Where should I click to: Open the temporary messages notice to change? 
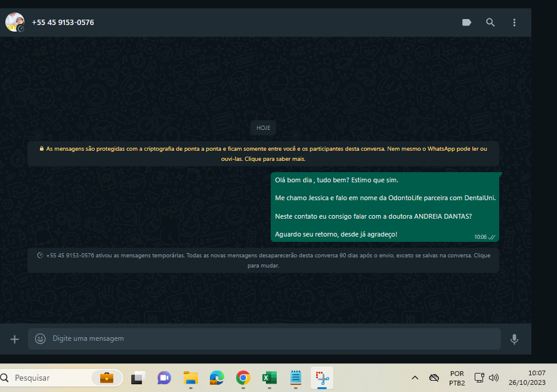pos(263,260)
